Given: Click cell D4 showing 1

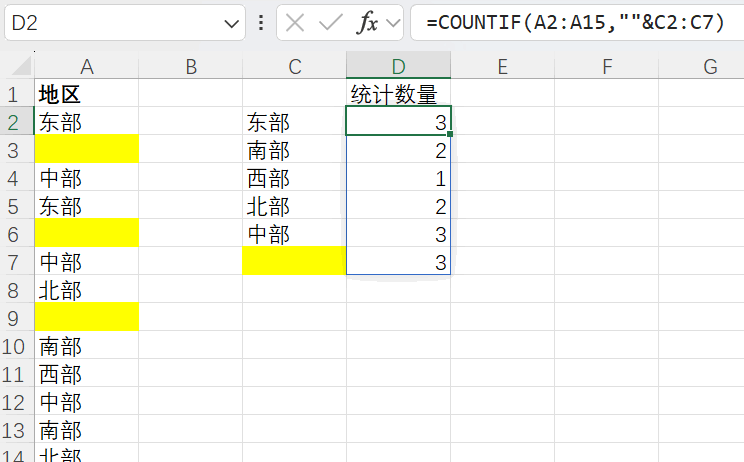Looking at the screenshot, I should click(399, 179).
